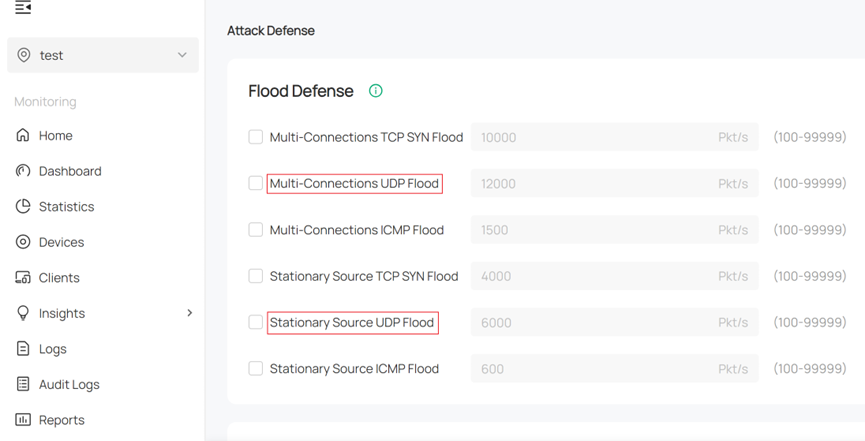Open the Clients page
This screenshot has height=441, width=865.
(x=59, y=278)
